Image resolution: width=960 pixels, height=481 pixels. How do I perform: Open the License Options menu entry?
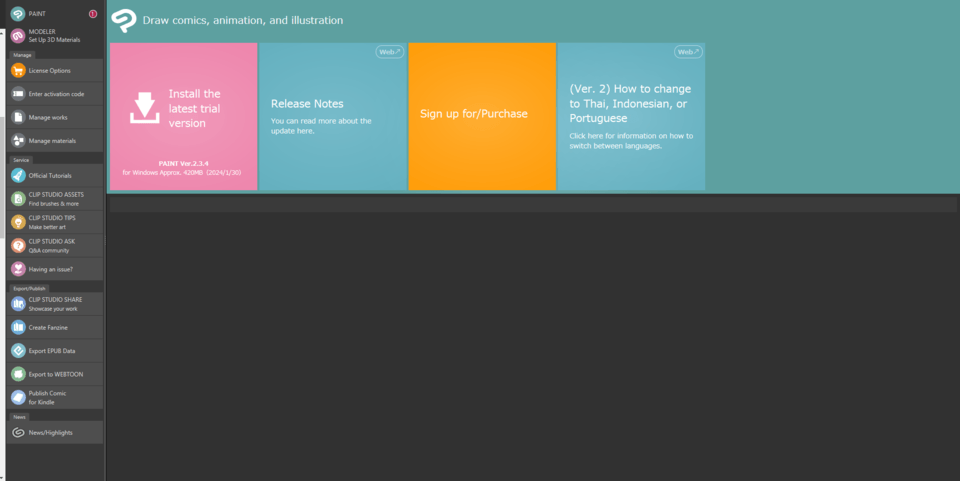(x=55, y=71)
